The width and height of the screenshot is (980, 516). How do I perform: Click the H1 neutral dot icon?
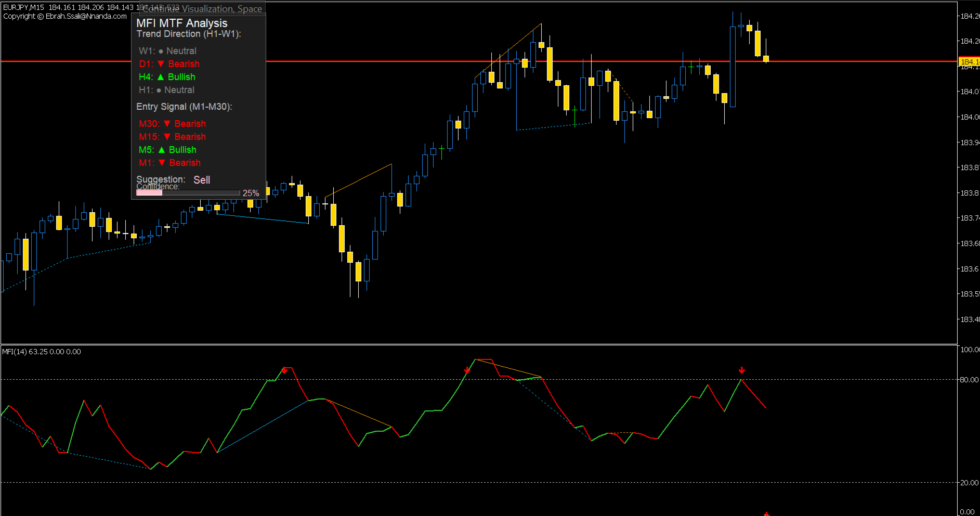(159, 91)
